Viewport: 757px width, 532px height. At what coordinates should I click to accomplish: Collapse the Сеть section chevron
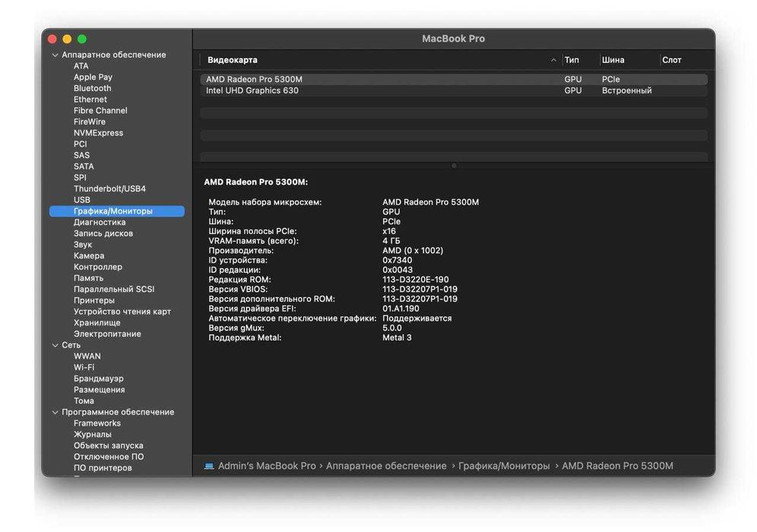(55, 345)
